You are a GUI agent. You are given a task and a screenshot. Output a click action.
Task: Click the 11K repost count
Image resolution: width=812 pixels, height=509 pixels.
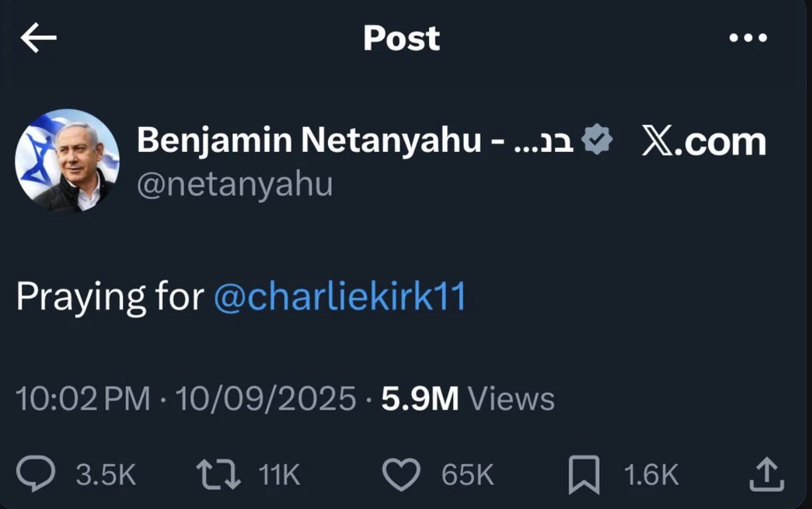coord(278,475)
